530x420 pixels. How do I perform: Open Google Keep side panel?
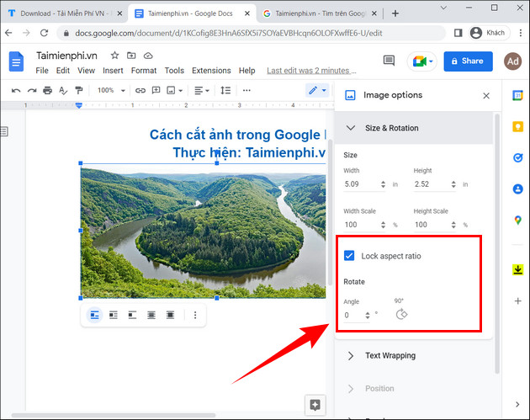[517, 127]
